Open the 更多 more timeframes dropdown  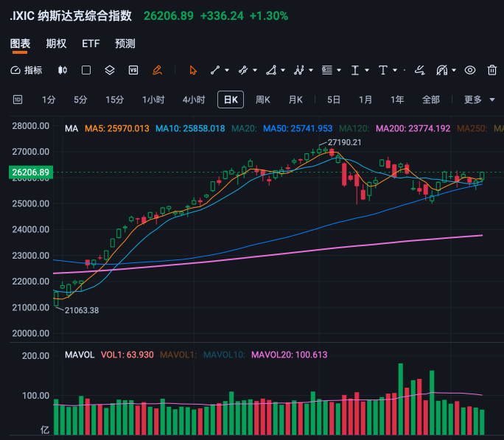coord(479,99)
